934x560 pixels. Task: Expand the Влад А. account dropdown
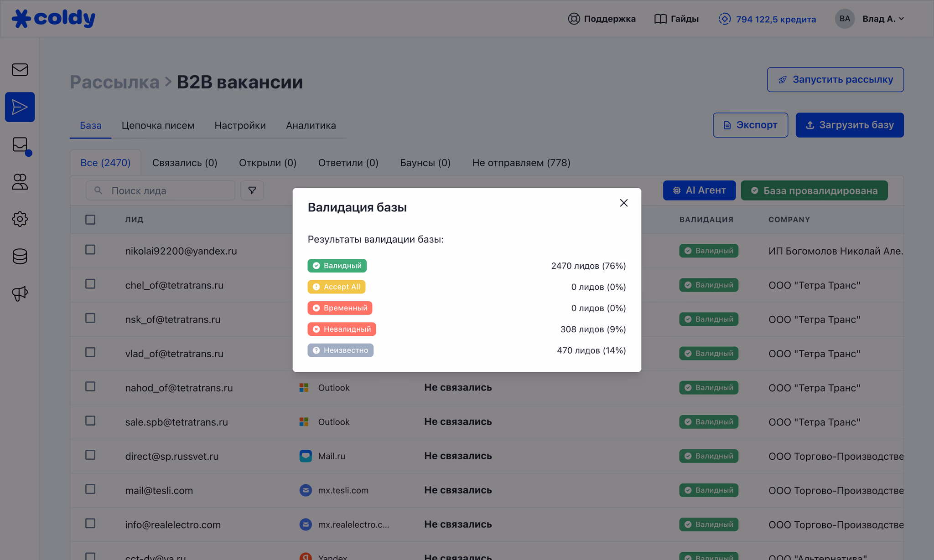click(882, 19)
